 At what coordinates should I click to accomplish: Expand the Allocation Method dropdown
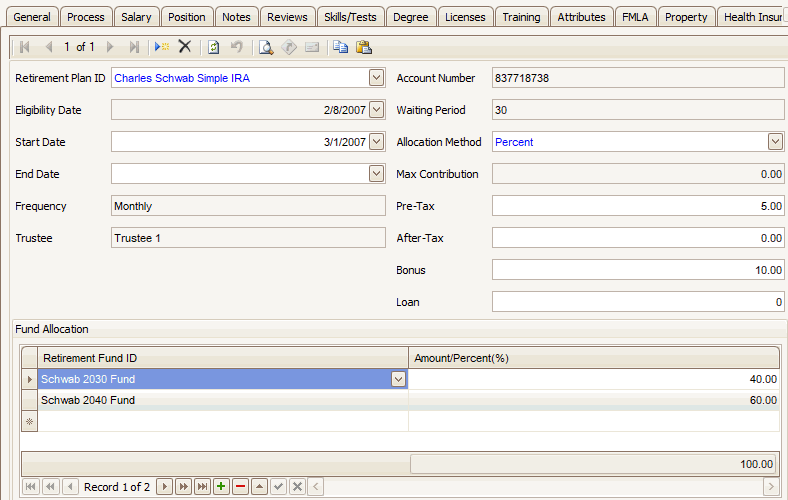pos(775,142)
